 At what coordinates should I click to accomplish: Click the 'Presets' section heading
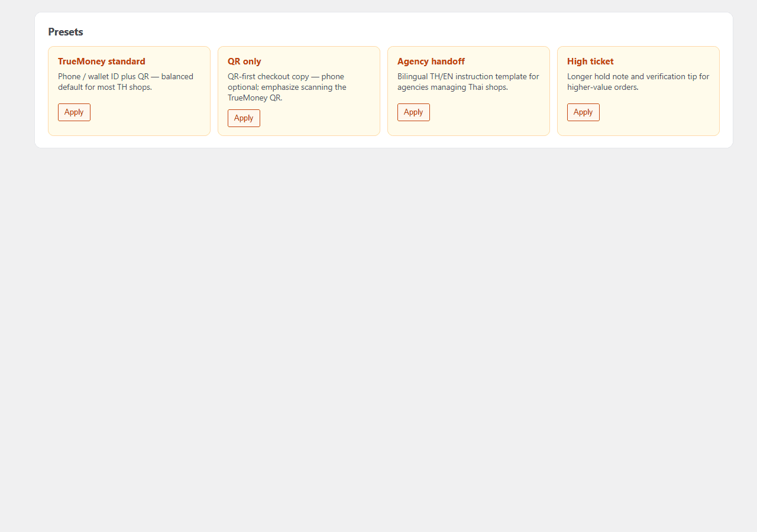(66, 32)
